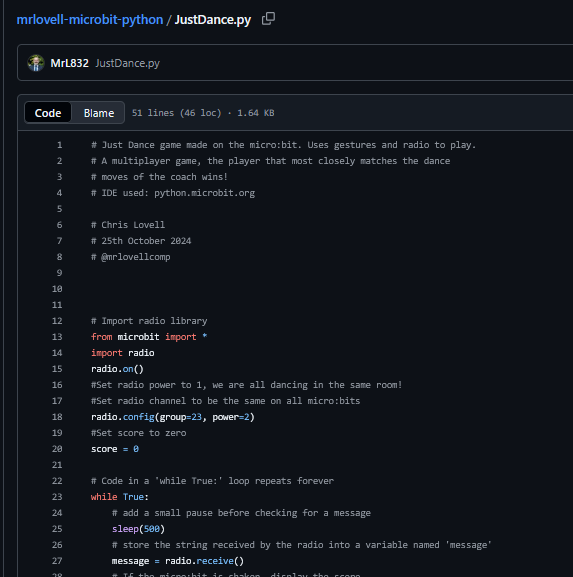Click the 'while True:' code line

pos(120,497)
